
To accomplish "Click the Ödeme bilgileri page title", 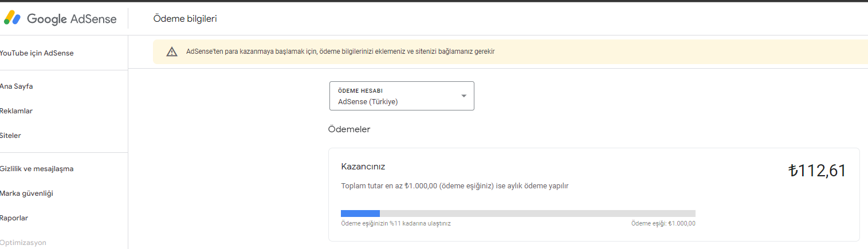I will point(185,19).
